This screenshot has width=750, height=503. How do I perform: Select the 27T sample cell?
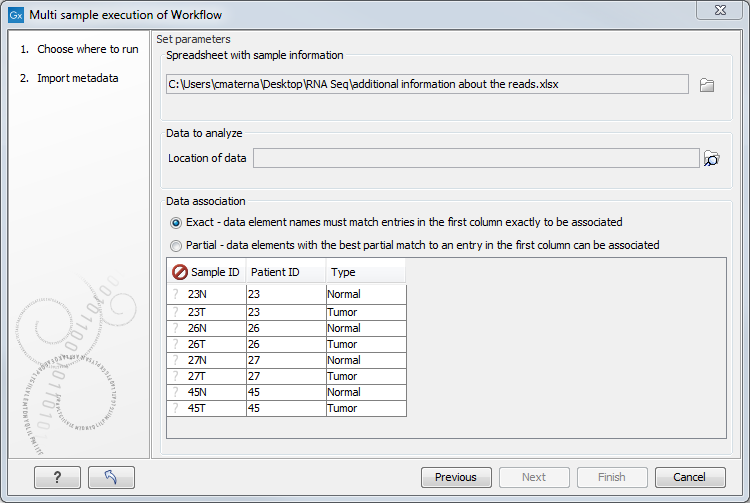(x=207, y=376)
